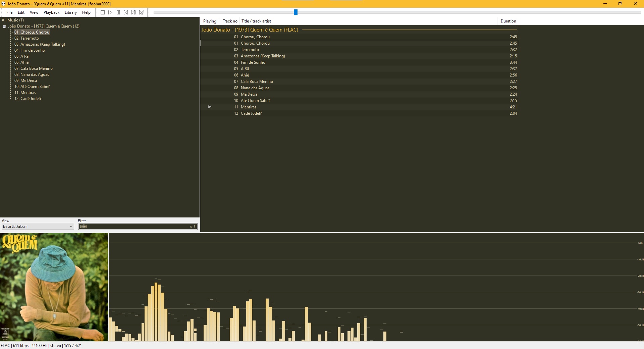Click the random playback button
644x349 pixels.
142,12
